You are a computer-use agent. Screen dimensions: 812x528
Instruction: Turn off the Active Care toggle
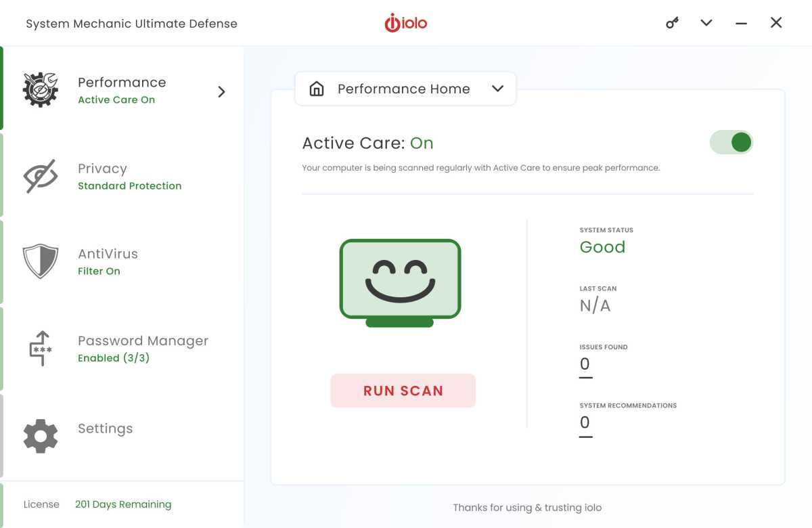731,142
